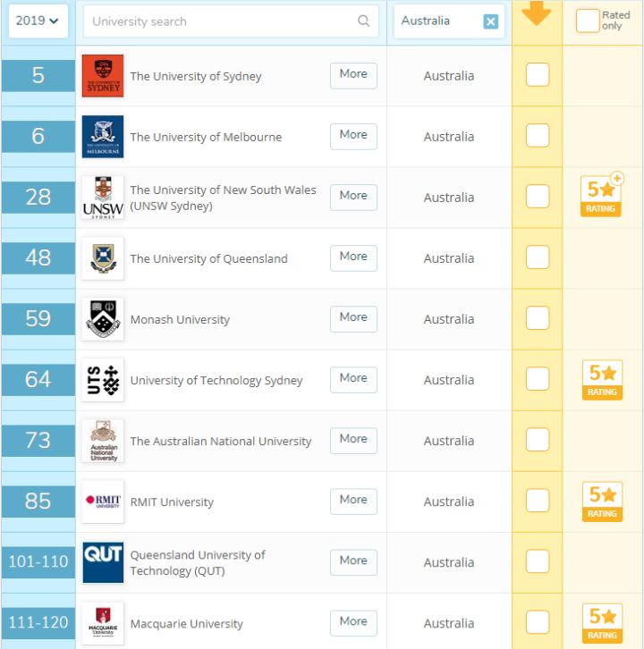Click the QUT logo

(103, 562)
